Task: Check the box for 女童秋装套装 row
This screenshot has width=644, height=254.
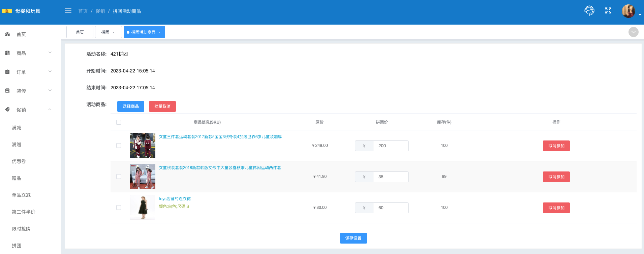Action: 119,177
